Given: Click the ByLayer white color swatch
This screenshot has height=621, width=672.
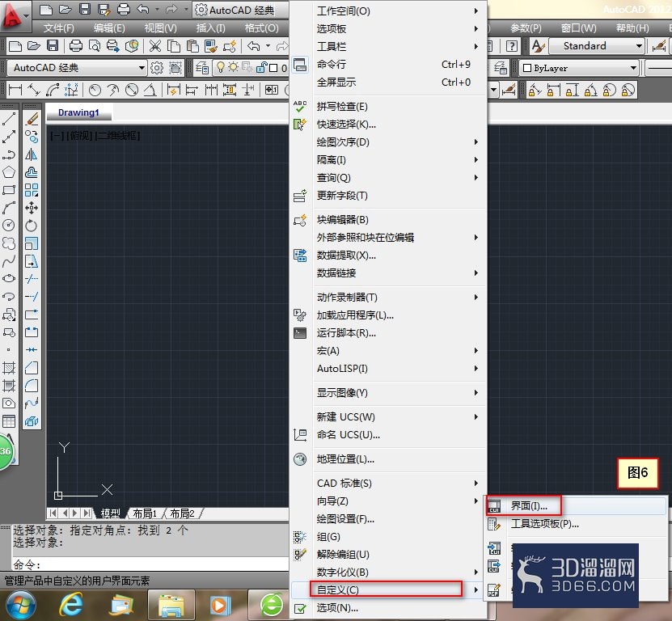Looking at the screenshot, I should (527, 68).
